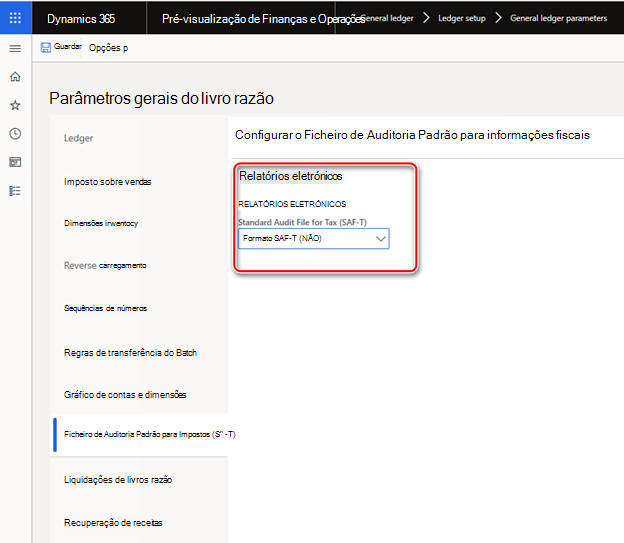Click General ledger parameters breadcrumb
The width and height of the screenshot is (624, 543).
559,18
